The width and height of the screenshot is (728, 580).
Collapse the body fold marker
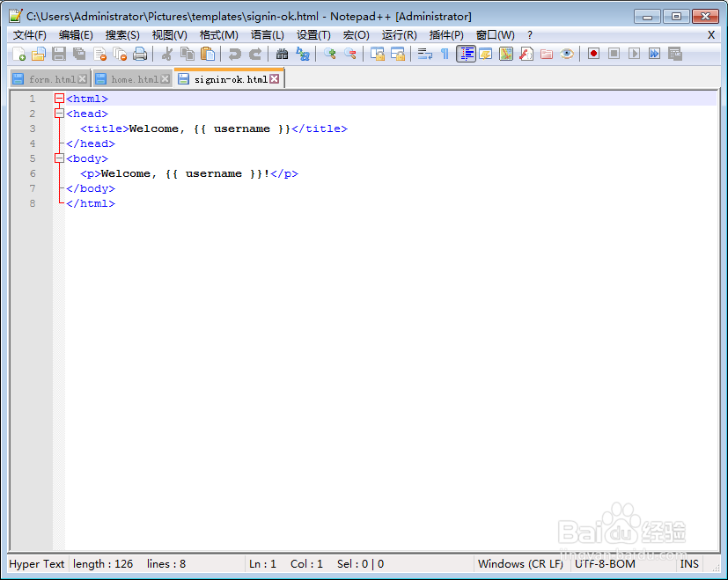59,158
